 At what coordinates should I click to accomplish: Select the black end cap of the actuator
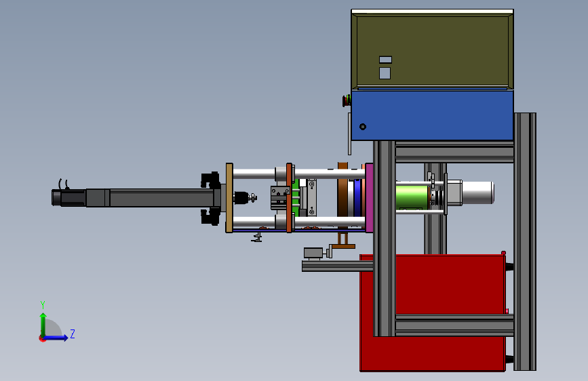56,198
